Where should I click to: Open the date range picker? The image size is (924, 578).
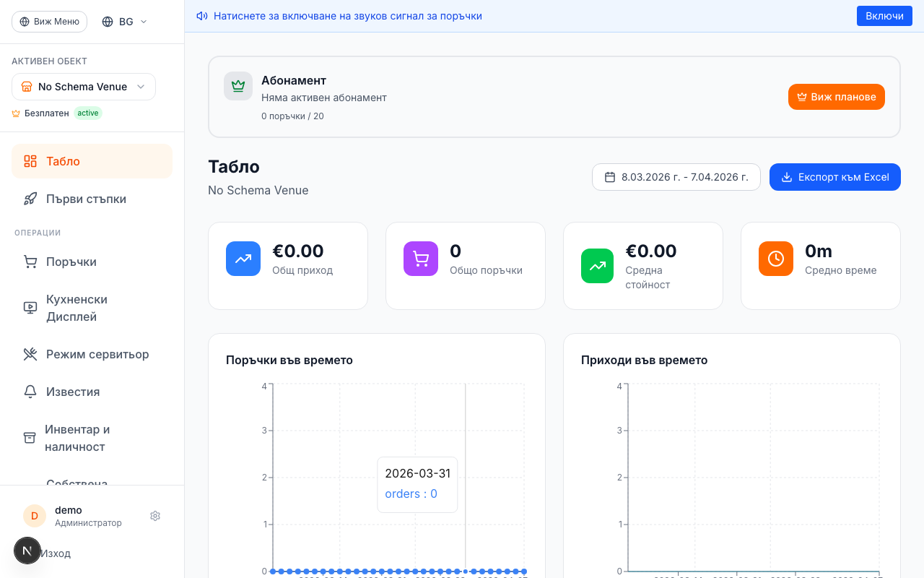(676, 177)
